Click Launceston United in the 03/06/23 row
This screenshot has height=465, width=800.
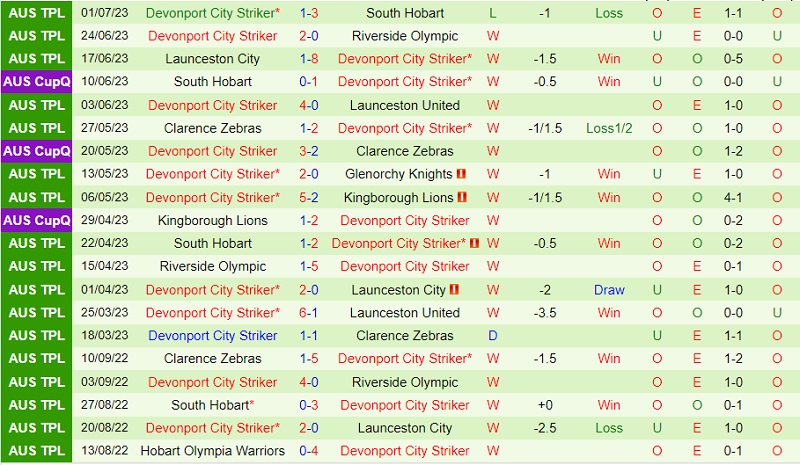(405, 105)
